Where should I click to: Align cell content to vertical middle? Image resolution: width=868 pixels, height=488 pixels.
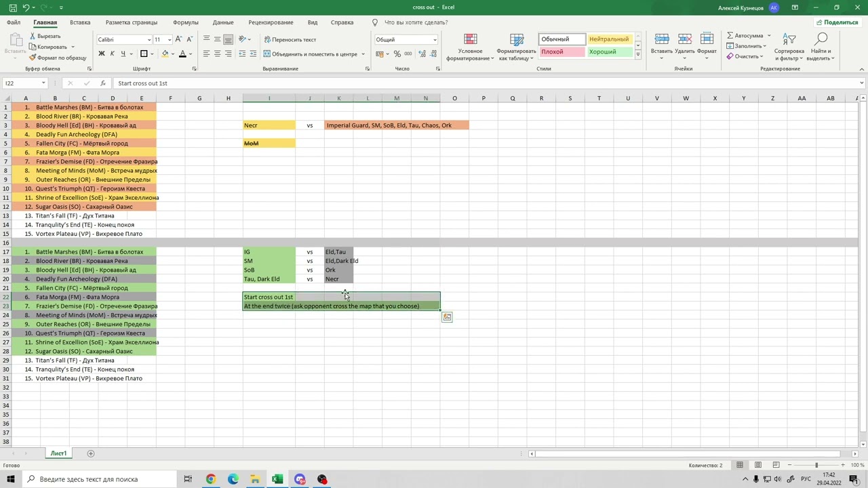point(217,39)
